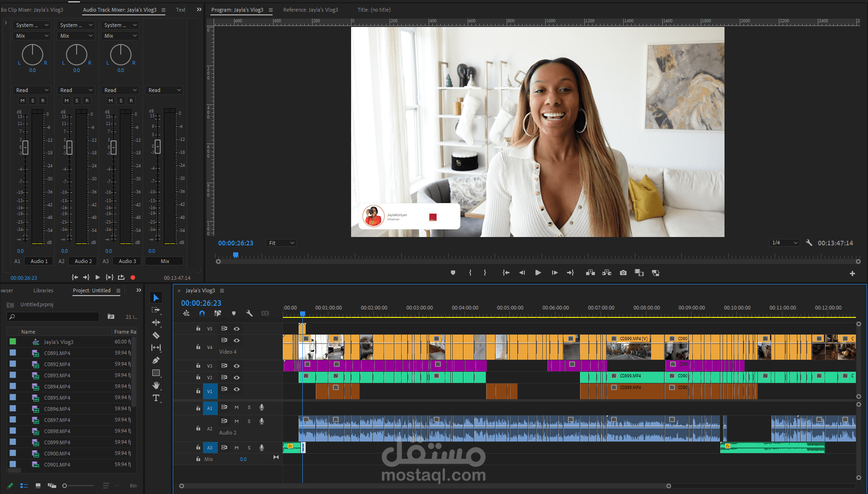Step back one frame in Program monitor

tap(522, 273)
